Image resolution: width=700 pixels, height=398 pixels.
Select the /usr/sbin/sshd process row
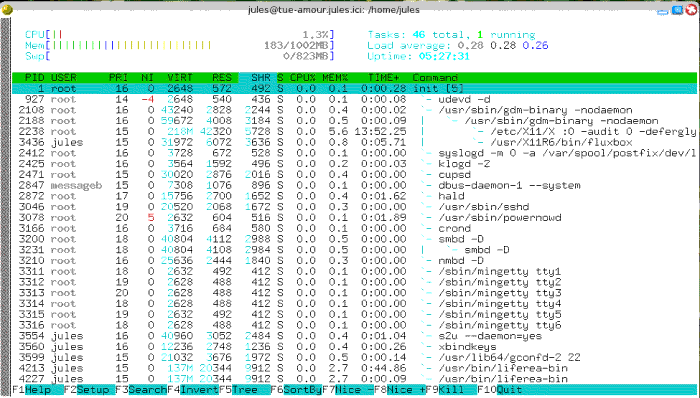(x=354, y=207)
